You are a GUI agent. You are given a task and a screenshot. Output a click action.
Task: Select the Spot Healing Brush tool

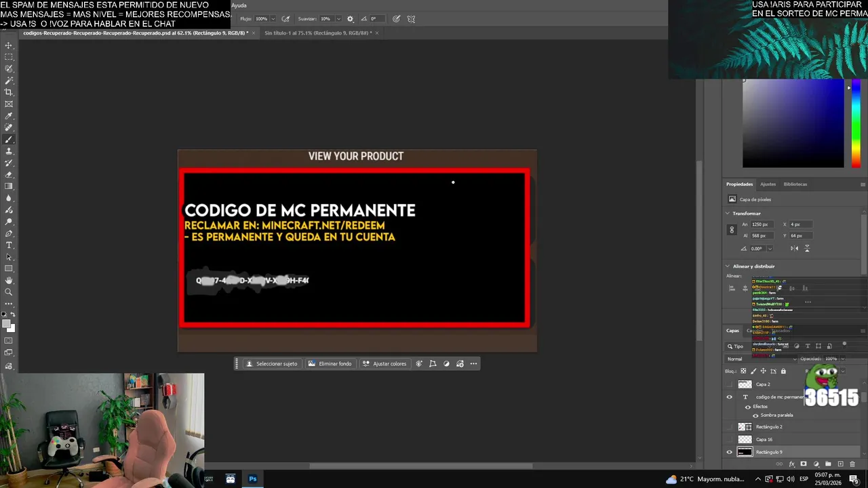click(9, 127)
